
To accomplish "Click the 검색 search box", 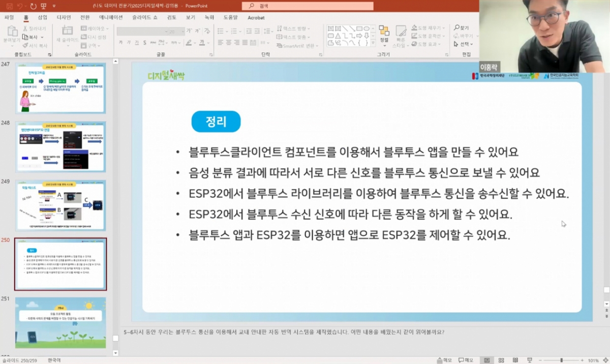I will point(308,6).
